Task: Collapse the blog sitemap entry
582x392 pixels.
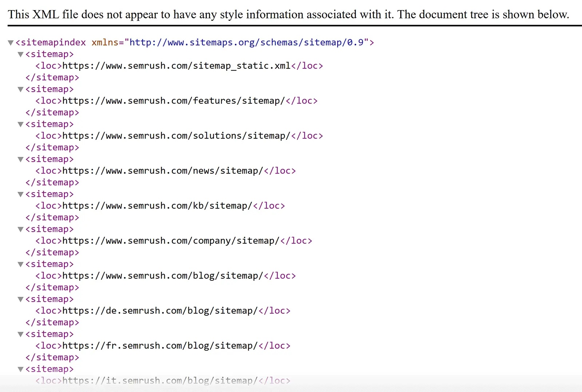Action: pos(20,264)
